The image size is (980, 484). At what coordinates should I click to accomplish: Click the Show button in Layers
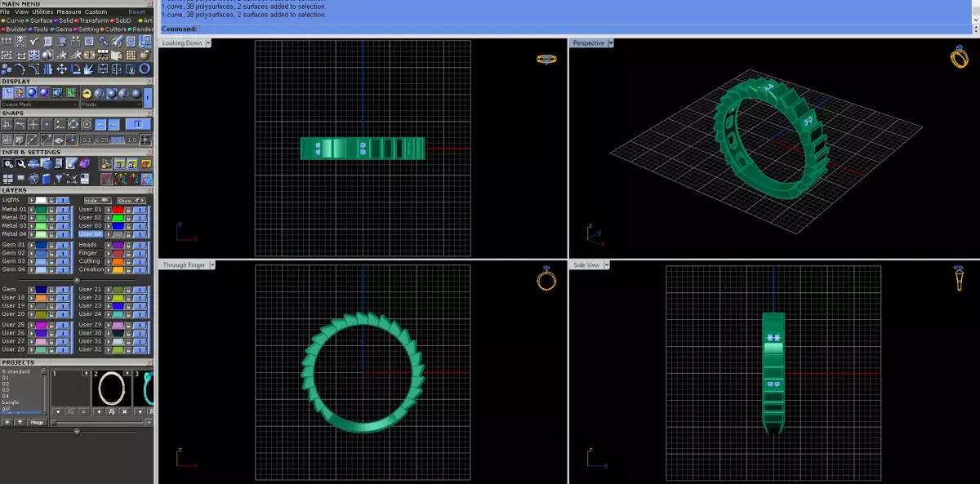point(131,200)
